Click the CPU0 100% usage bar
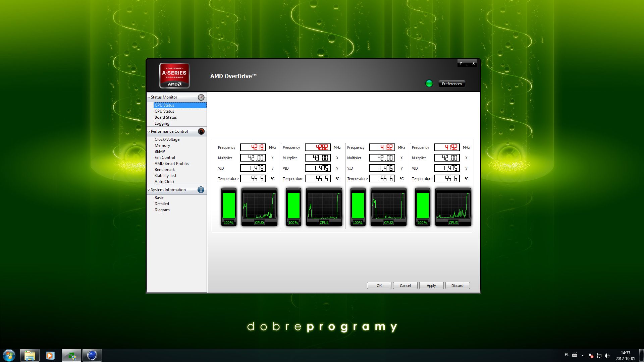Viewport: 644px width, 362px height. (x=229, y=206)
